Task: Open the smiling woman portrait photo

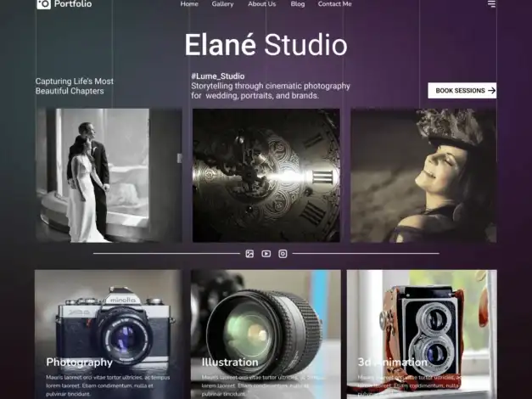Action: click(423, 175)
